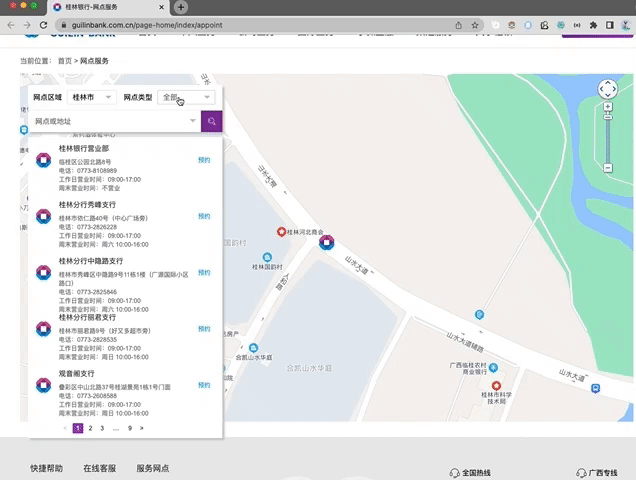Click the 广西临桂农村商业银行 map marker
The width and height of the screenshot is (636, 480).
(x=493, y=368)
